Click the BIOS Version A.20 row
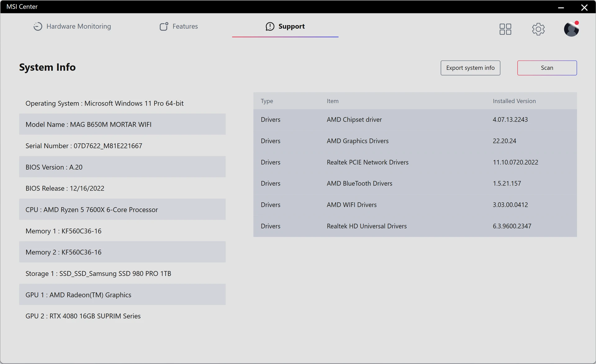Image resolution: width=596 pixels, height=364 pixels. 122,167
